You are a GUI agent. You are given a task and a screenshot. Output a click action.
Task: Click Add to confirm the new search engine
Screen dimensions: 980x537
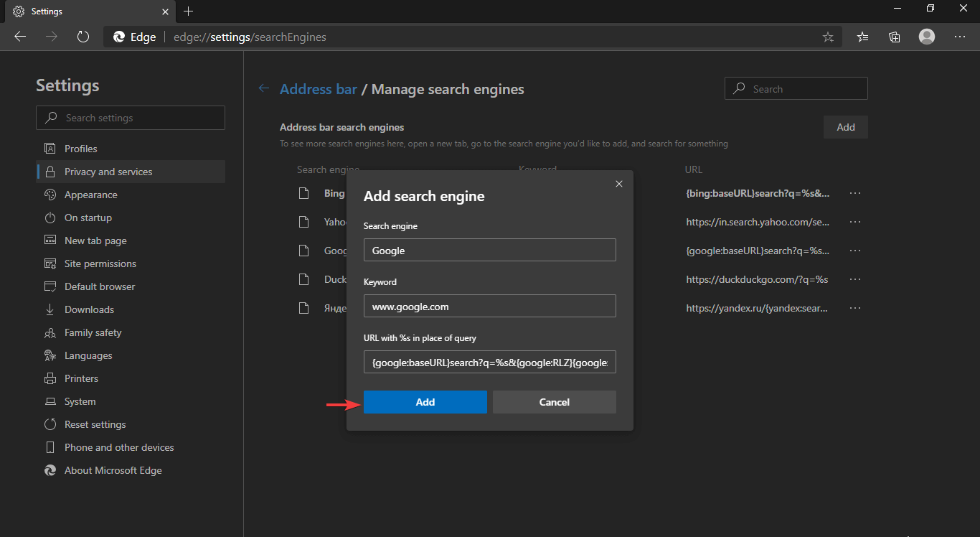(425, 402)
